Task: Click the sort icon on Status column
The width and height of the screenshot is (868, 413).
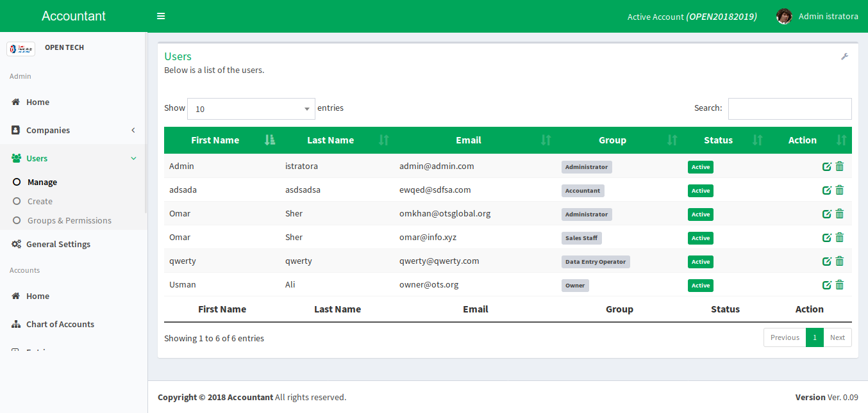Action: pos(758,140)
